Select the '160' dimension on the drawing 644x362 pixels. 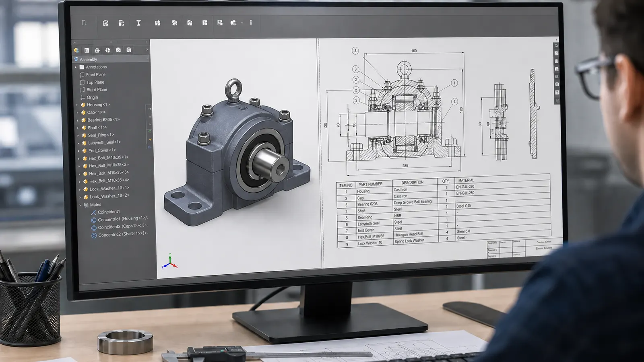tap(414, 51)
